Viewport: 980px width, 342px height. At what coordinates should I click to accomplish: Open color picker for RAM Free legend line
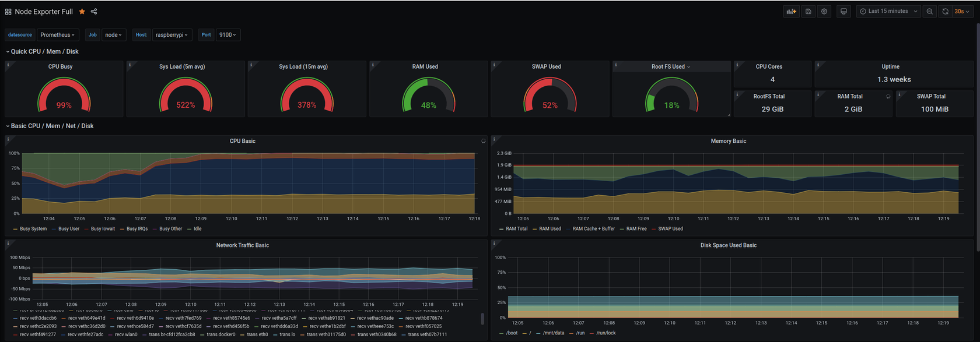click(621, 229)
